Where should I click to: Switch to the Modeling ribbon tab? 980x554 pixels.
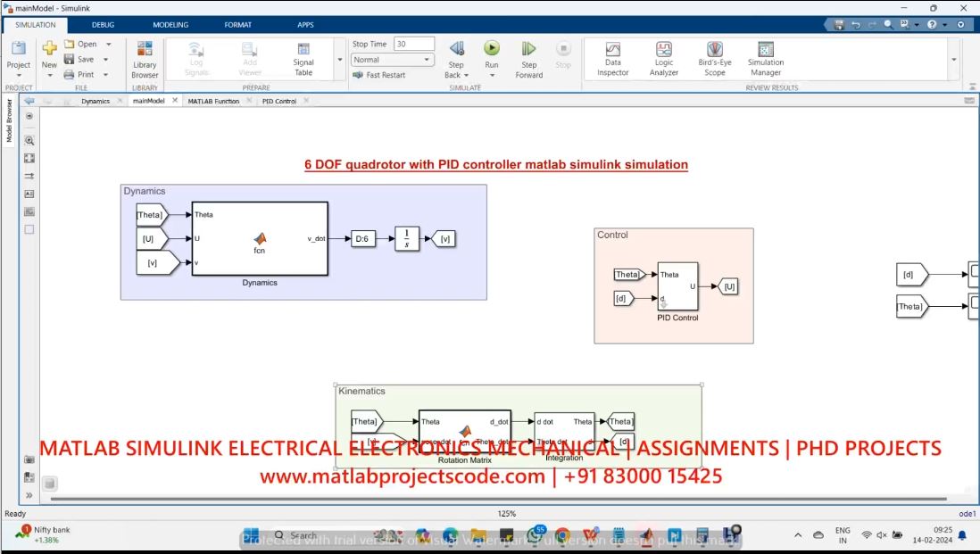click(x=170, y=25)
